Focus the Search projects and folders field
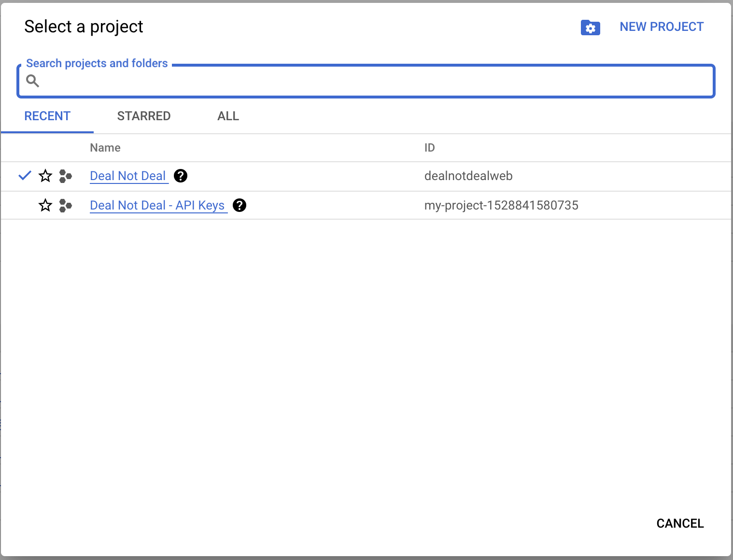Viewport: 733px width, 560px height. (x=366, y=81)
